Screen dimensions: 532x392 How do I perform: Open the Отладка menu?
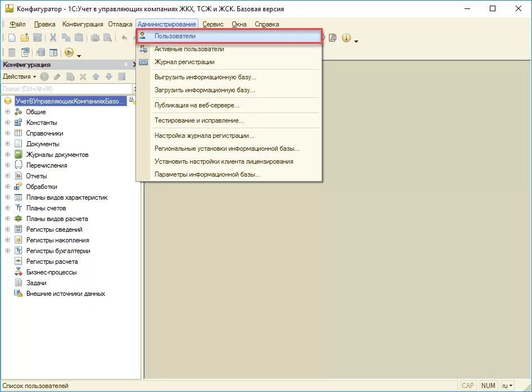click(x=120, y=24)
